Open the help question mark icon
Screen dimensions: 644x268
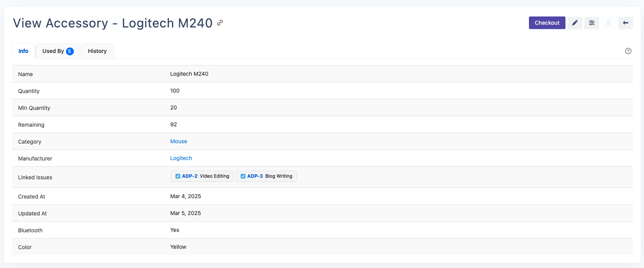point(628,51)
